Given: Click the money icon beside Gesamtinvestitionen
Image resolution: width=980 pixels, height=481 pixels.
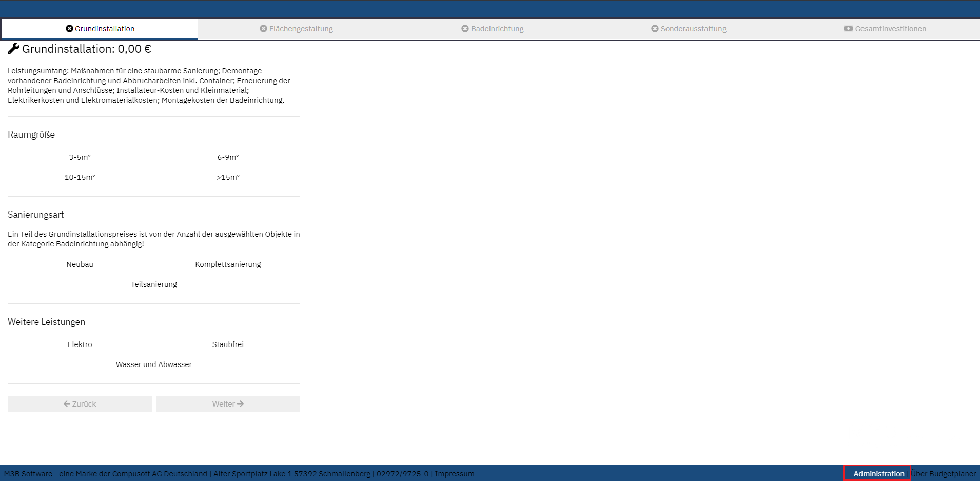Looking at the screenshot, I should pyautogui.click(x=848, y=29).
